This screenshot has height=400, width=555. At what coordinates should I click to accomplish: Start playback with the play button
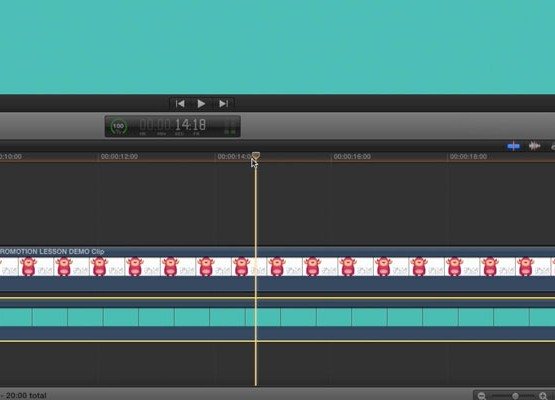click(201, 104)
